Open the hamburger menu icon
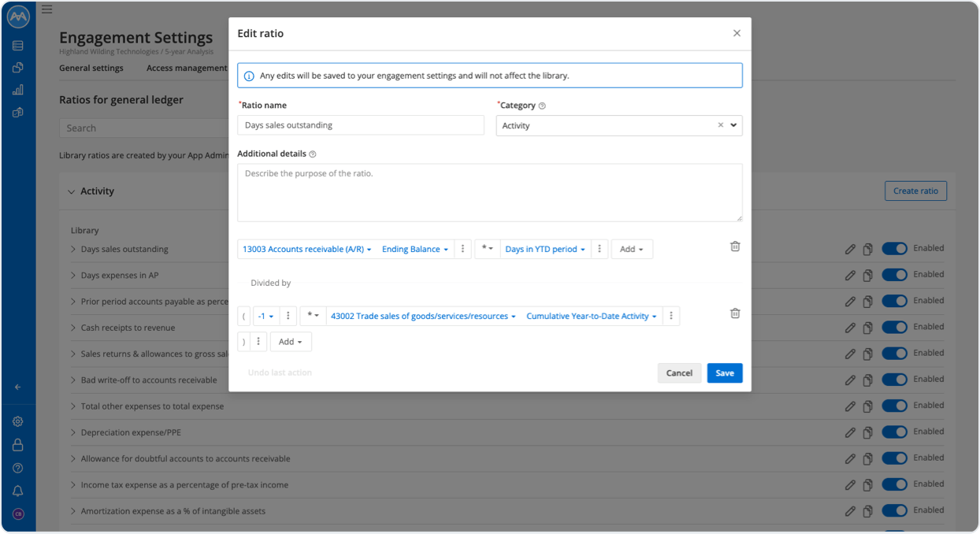The height and width of the screenshot is (534, 980). click(x=46, y=9)
